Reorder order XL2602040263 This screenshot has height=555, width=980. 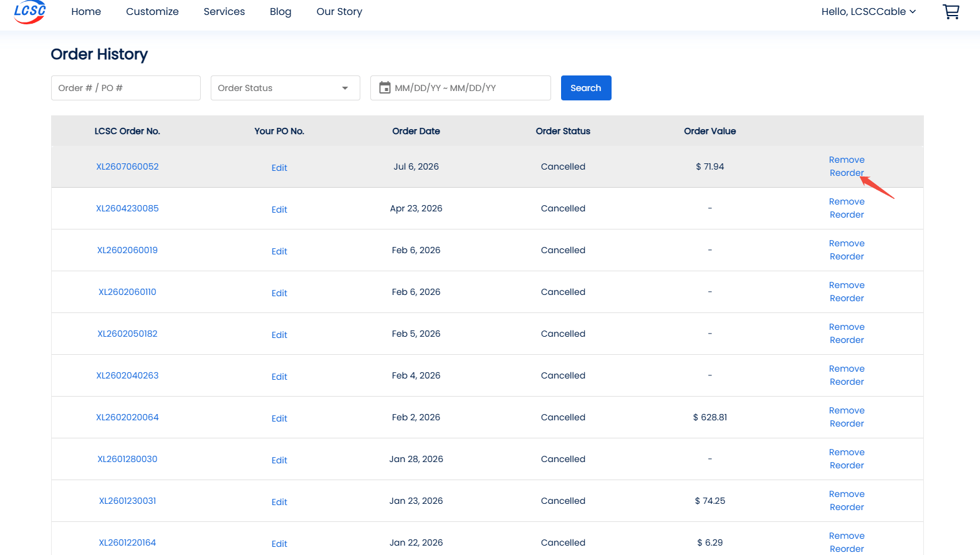point(847,382)
